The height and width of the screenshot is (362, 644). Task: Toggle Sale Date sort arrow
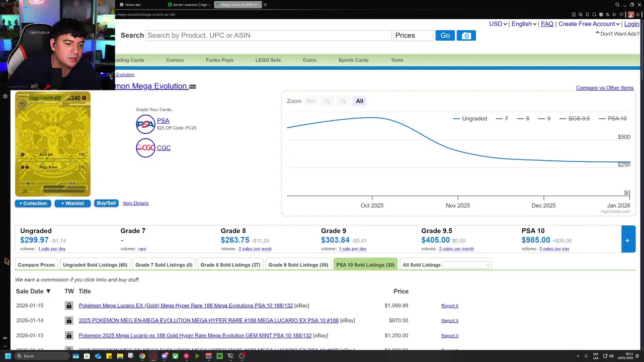[48, 291]
